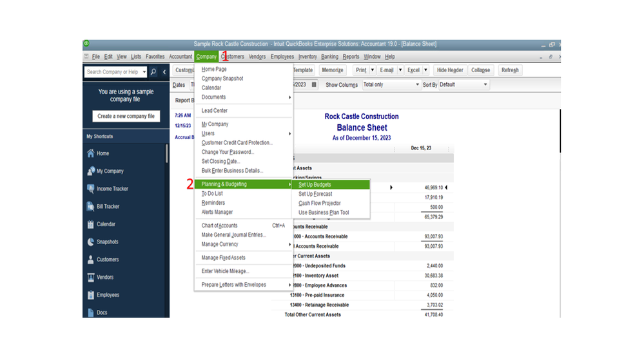Click the Planning & Budgeting menu item

244,184
